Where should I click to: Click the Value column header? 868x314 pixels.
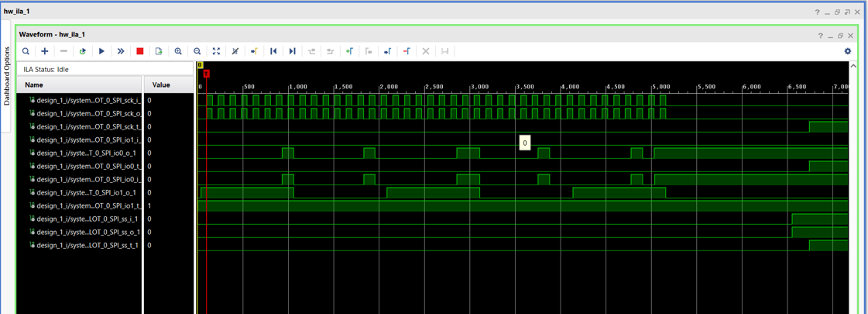tap(161, 85)
